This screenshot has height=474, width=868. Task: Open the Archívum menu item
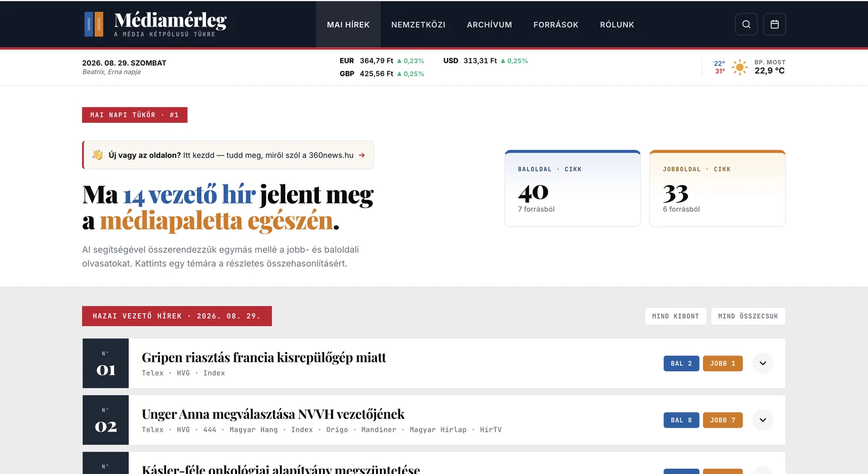pos(489,24)
